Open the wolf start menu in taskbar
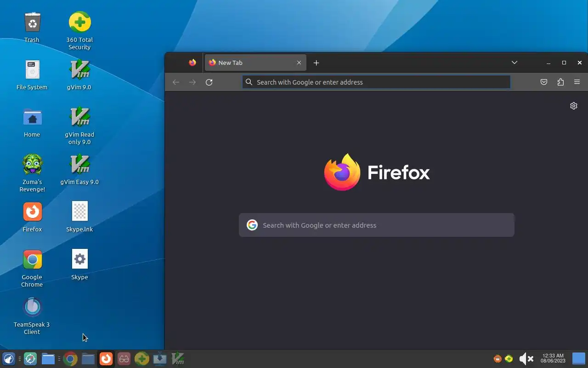The height and width of the screenshot is (368, 588). pos(9,359)
